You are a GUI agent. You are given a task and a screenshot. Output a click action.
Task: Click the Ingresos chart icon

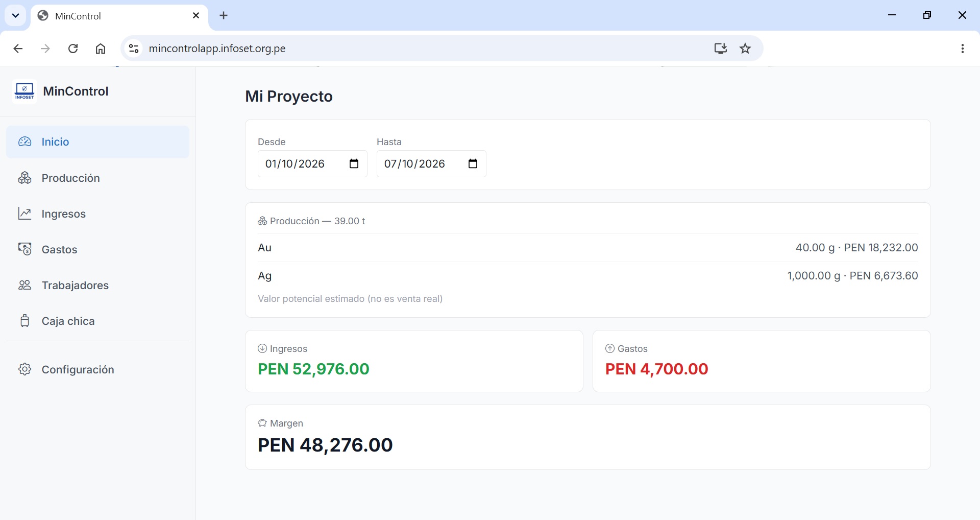tap(25, 214)
